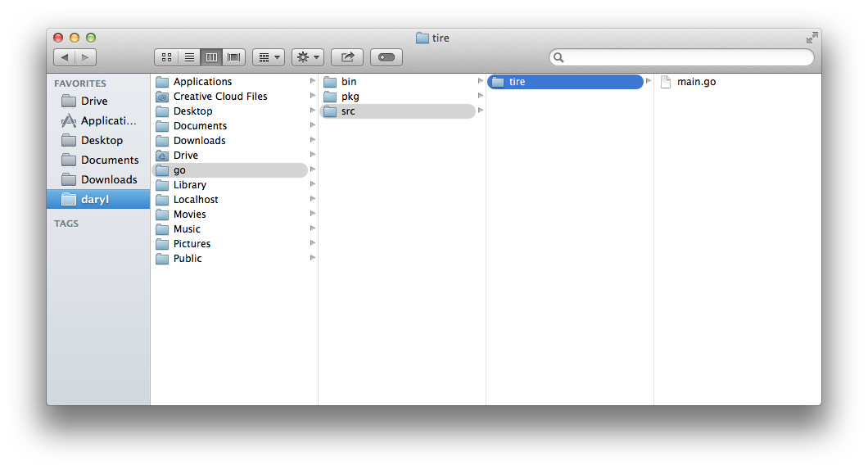Image resolution: width=868 pixels, height=470 pixels.
Task: Switch to list view
Action: click(189, 57)
